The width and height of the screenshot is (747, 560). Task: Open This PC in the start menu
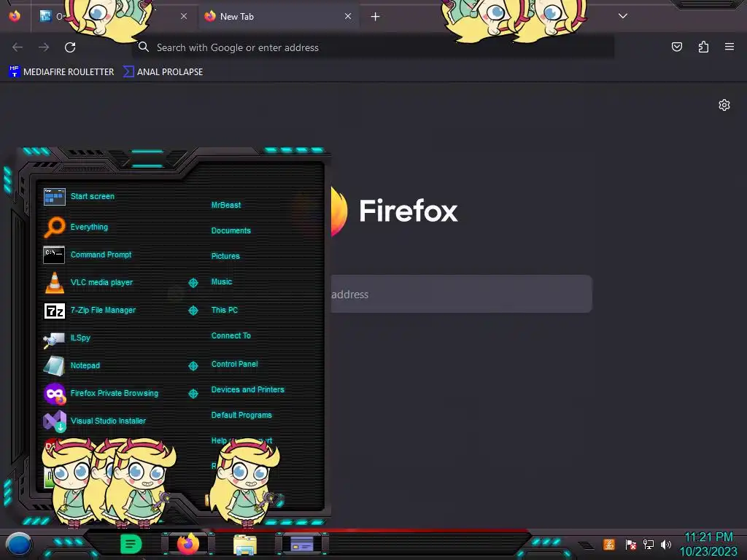pos(225,310)
